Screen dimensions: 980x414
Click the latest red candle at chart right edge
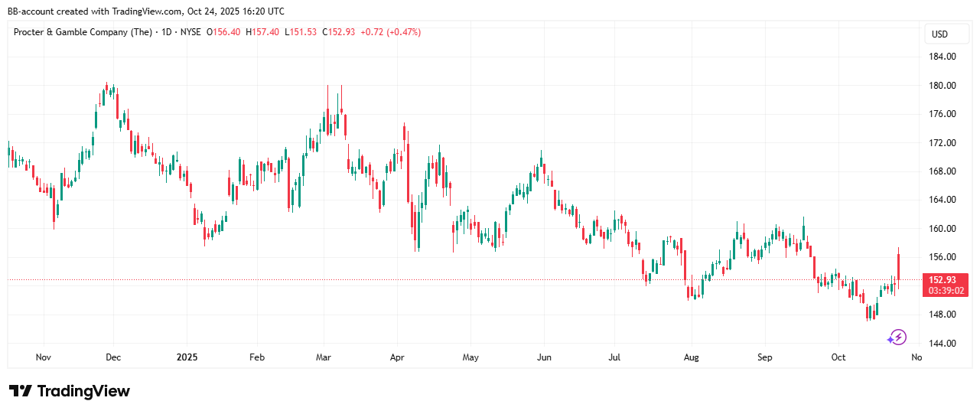coord(898,268)
